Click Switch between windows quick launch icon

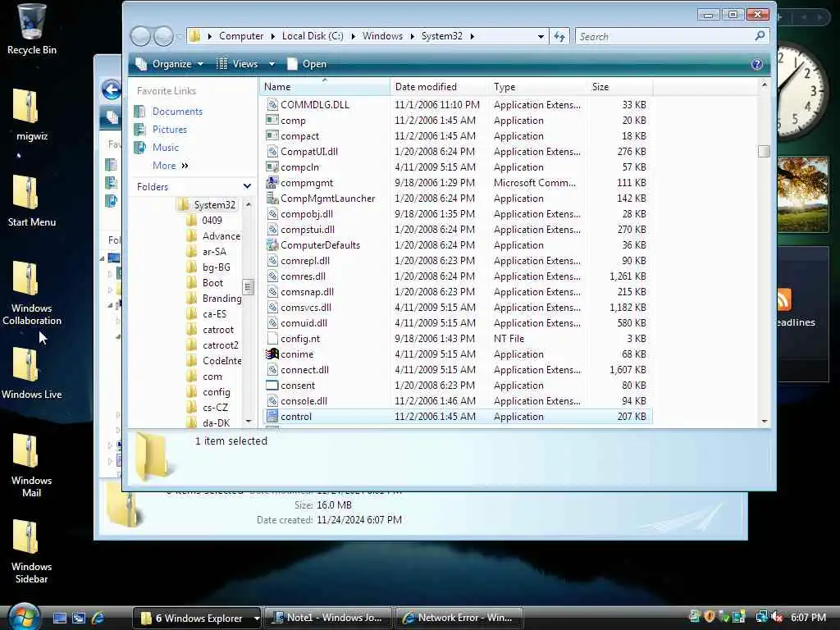[79, 618]
